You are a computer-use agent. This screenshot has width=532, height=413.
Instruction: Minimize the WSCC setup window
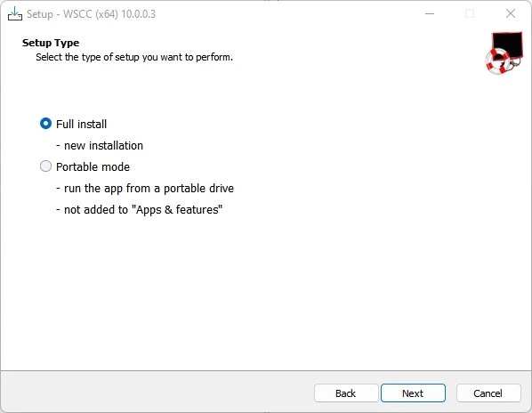pyautogui.click(x=430, y=14)
